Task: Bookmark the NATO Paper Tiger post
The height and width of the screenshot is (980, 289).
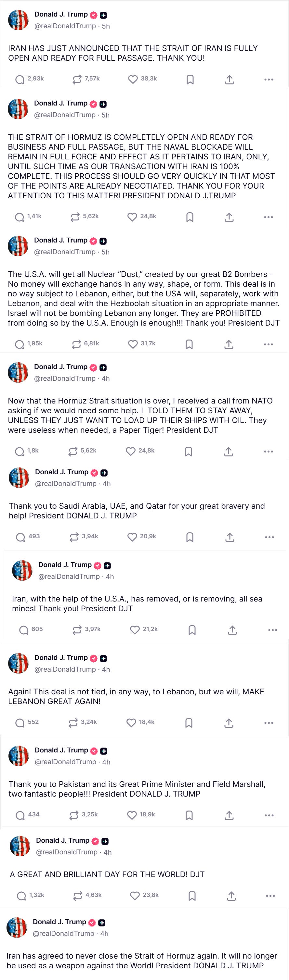Action: (189, 451)
